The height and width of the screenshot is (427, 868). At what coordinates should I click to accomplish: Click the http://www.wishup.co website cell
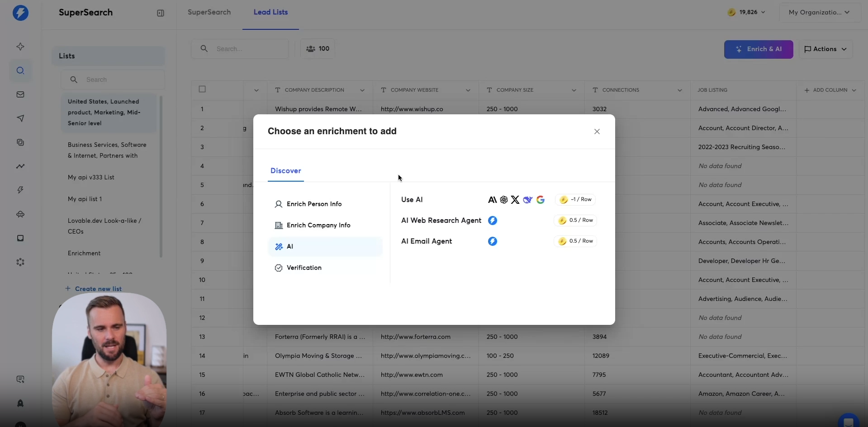click(426, 109)
